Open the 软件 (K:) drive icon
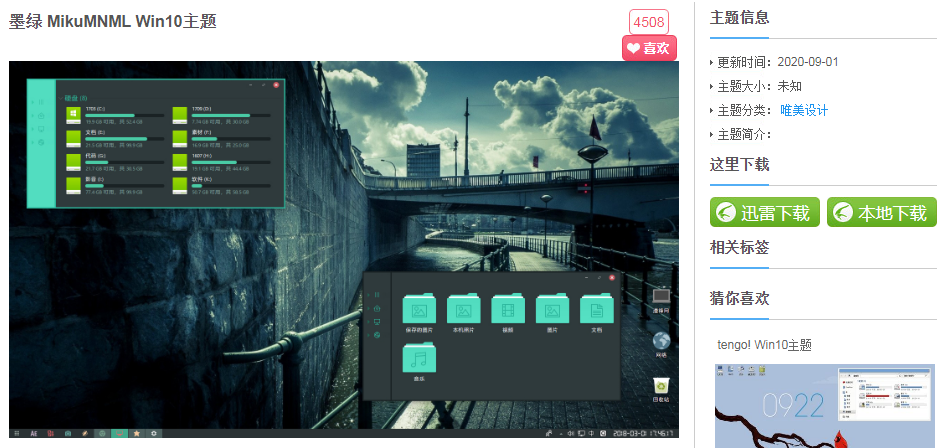The width and height of the screenshot is (949, 448). point(180,188)
